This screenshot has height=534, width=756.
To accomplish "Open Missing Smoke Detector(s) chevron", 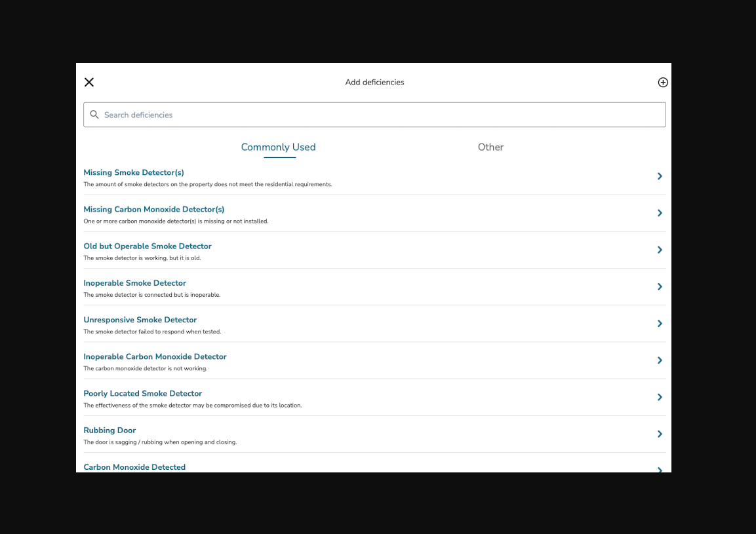I will tap(660, 176).
